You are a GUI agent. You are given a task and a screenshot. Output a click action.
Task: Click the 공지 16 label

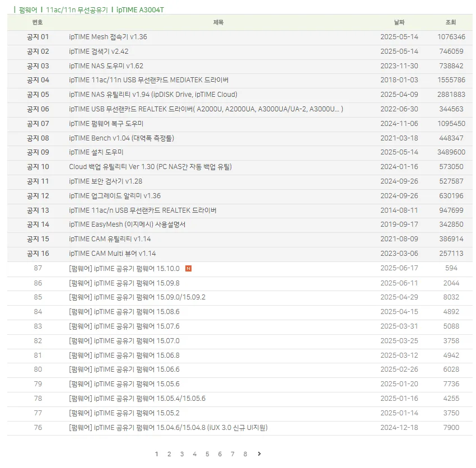click(38, 254)
